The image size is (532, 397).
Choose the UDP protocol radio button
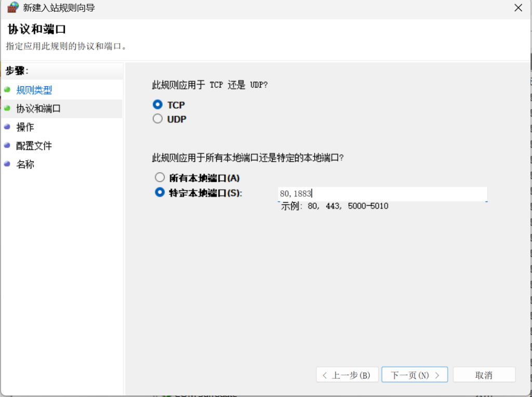pos(157,119)
